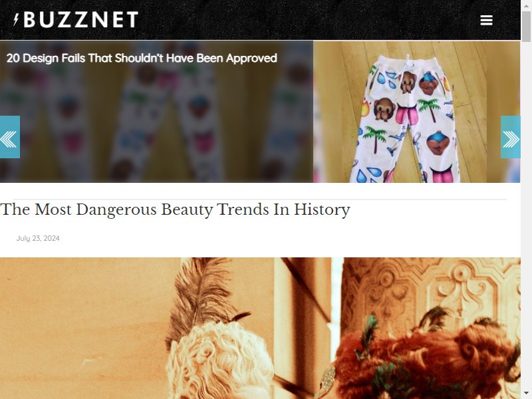Go to previous slide with left arrows

tap(10, 137)
